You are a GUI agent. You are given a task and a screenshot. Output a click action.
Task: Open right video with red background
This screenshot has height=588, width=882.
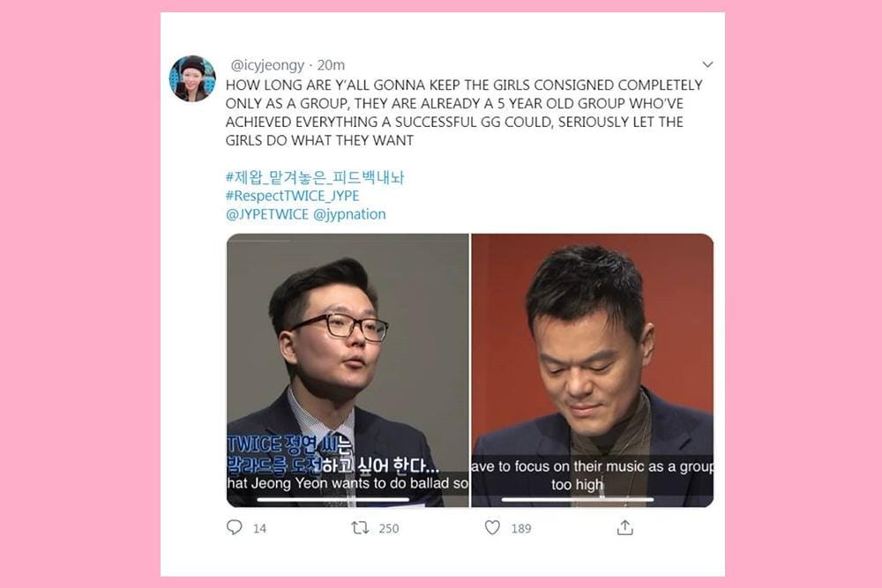click(x=593, y=370)
